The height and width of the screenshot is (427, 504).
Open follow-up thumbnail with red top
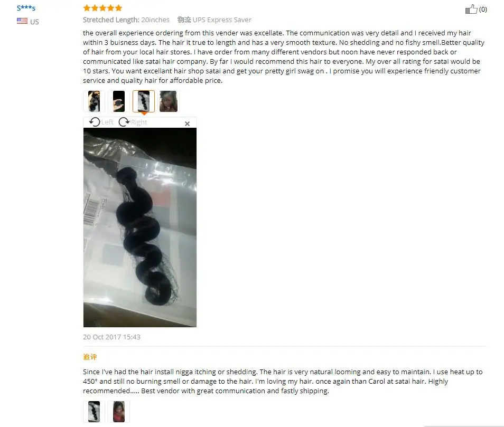tap(119, 412)
